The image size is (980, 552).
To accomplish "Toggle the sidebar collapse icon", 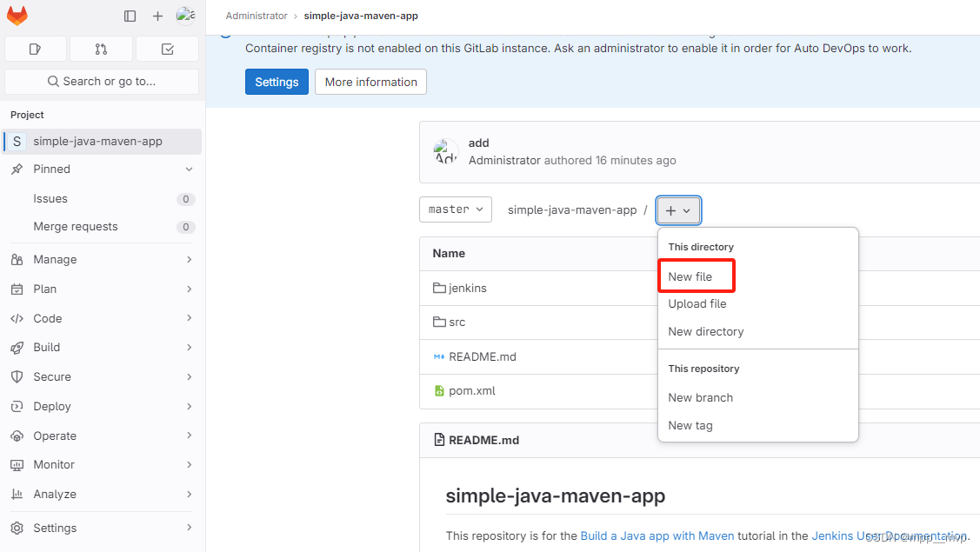I will (x=130, y=16).
